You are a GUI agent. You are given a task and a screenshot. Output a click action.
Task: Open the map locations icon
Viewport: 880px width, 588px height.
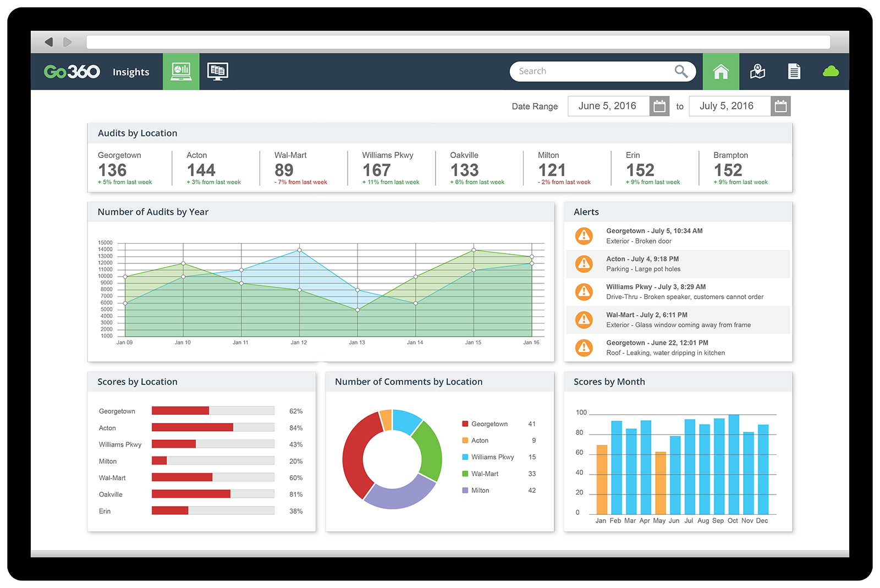click(x=757, y=72)
